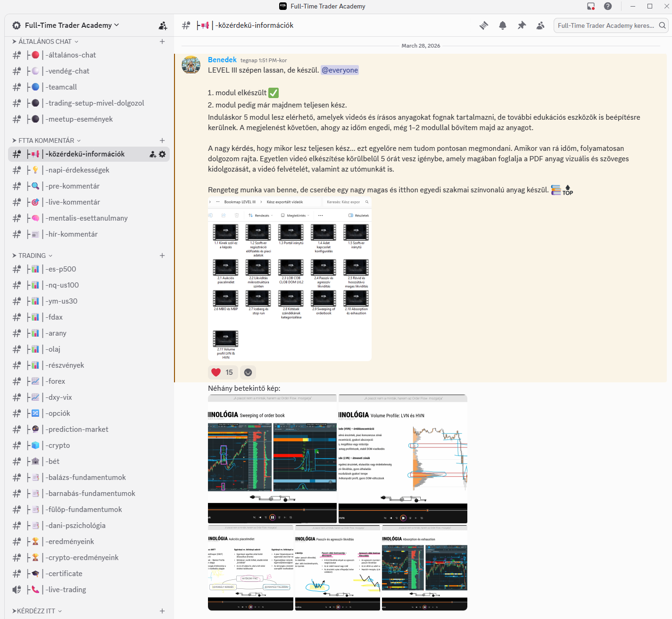Viewport: 672px width, 619px height.
Task: Click the Full-Time Trader Academy search field
Action: tap(606, 25)
